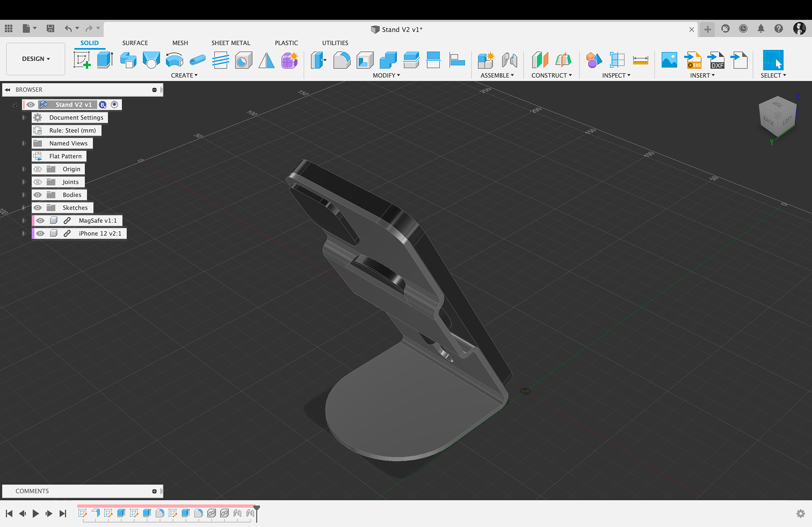The image size is (812, 527).
Task: Select the timeline end marker
Action: (257, 513)
